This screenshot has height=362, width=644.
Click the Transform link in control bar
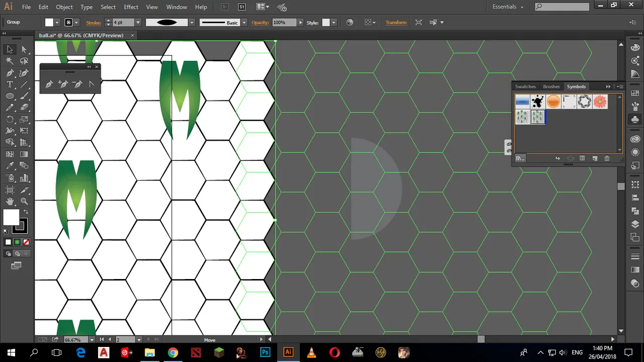tap(396, 22)
